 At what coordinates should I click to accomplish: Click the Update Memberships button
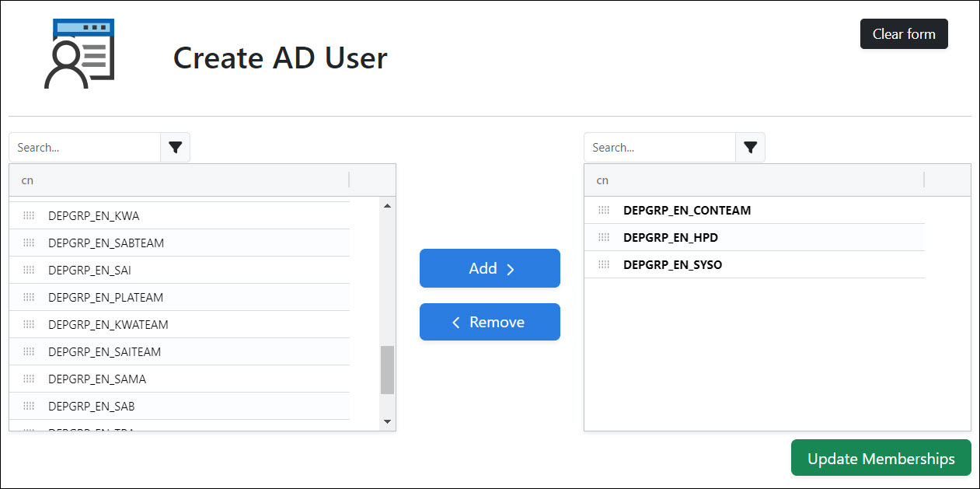coord(881,458)
